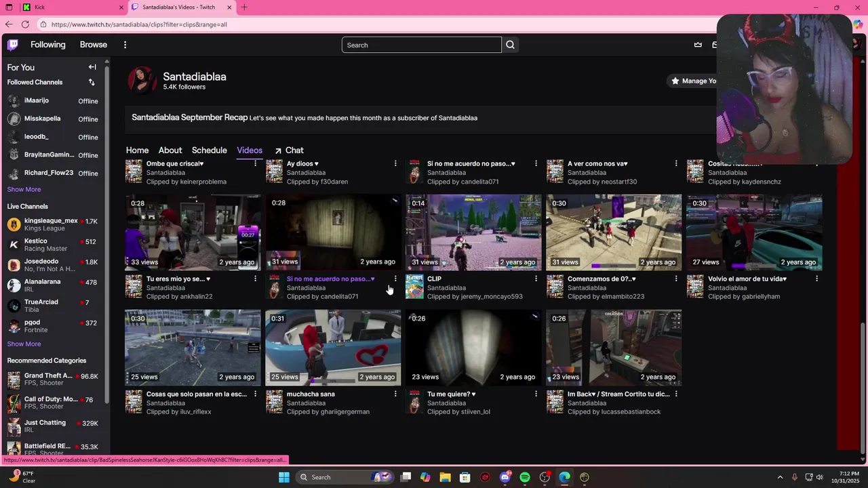Image resolution: width=868 pixels, height=488 pixels.
Task: Open options for 'Im Back' clip
Action: click(676, 394)
